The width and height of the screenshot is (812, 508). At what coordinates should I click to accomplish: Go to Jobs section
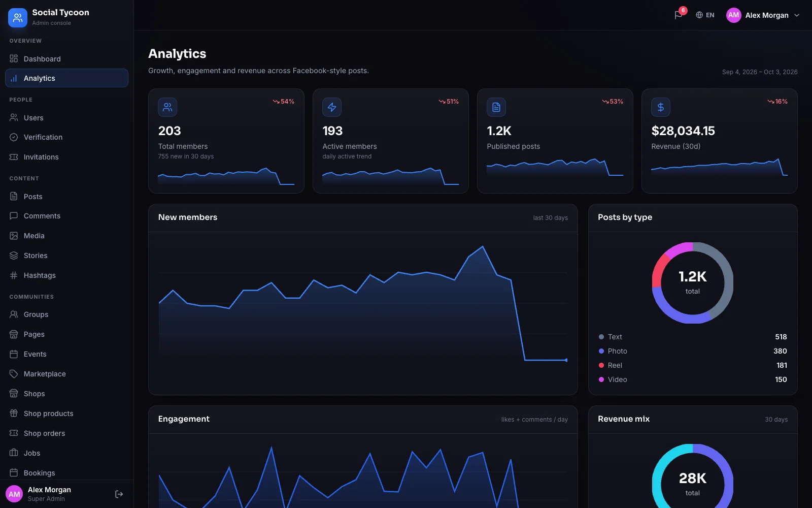coord(66,453)
